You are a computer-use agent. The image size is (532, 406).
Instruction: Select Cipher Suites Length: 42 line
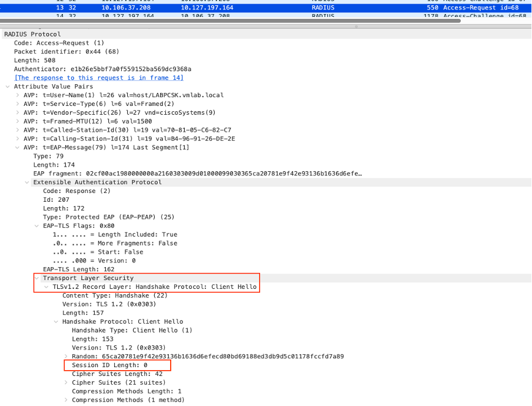[117, 374]
